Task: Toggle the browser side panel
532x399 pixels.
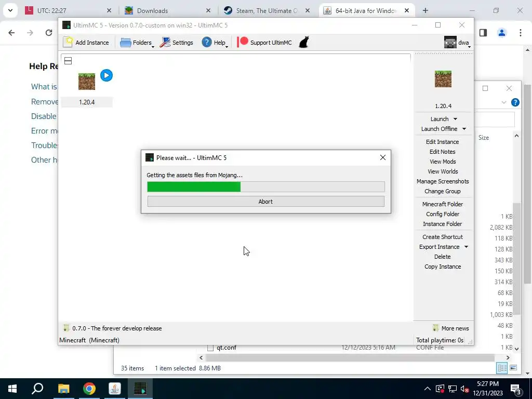Action: 483,33
